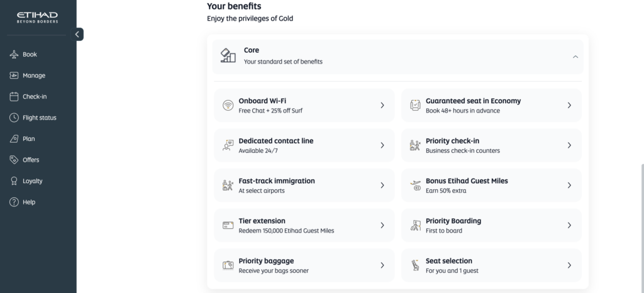Click the Priority baggage suitcase icon
Viewport: 644px width, 293px height.
click(228, 265)
